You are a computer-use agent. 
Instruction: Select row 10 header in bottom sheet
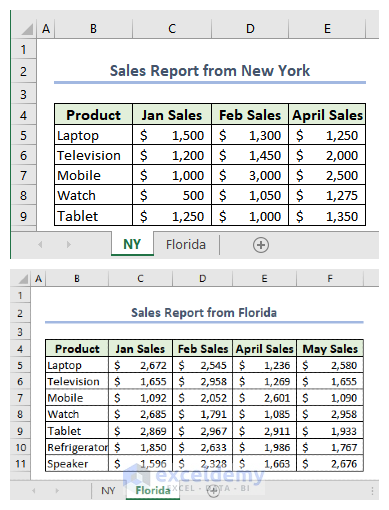pos(20,447)
